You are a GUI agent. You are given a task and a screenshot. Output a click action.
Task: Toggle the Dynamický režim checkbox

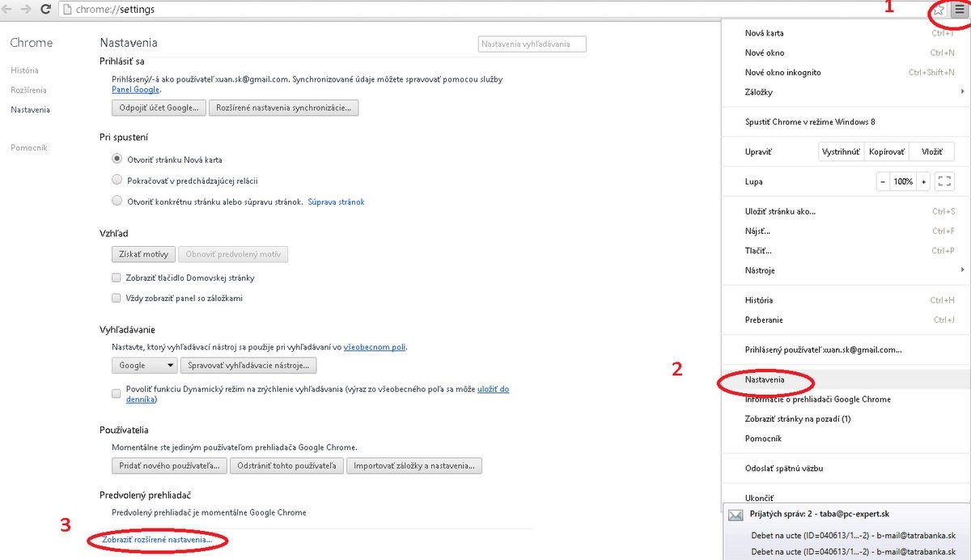pyautogui.click(x=117, y=393)
